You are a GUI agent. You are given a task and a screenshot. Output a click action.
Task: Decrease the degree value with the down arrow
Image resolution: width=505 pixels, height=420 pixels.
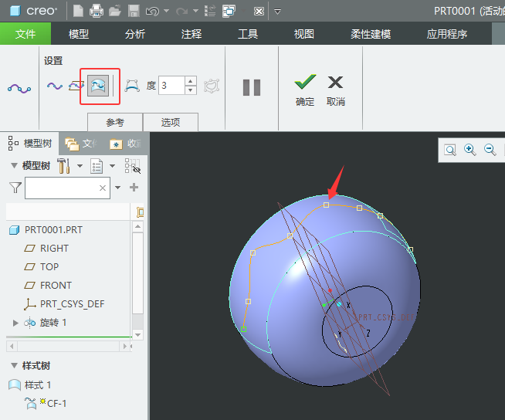(191, 90)
